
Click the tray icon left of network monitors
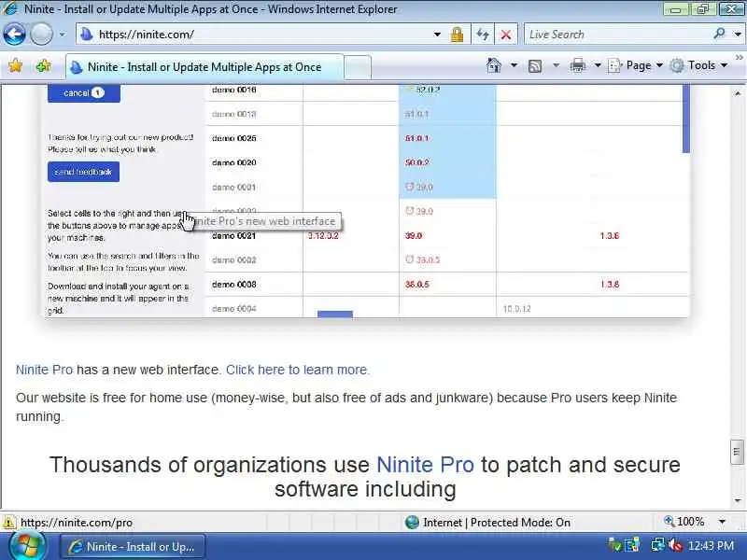tap(632, 546)
